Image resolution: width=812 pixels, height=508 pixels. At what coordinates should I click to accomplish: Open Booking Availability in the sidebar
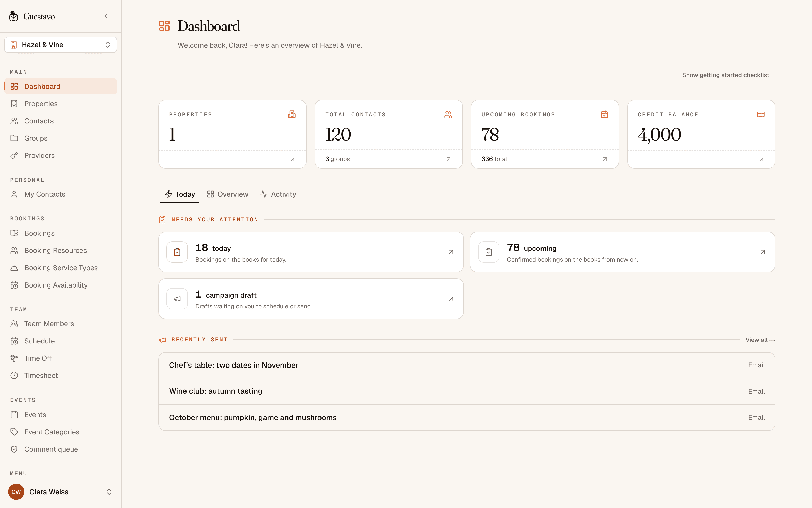tap(60, 285)
